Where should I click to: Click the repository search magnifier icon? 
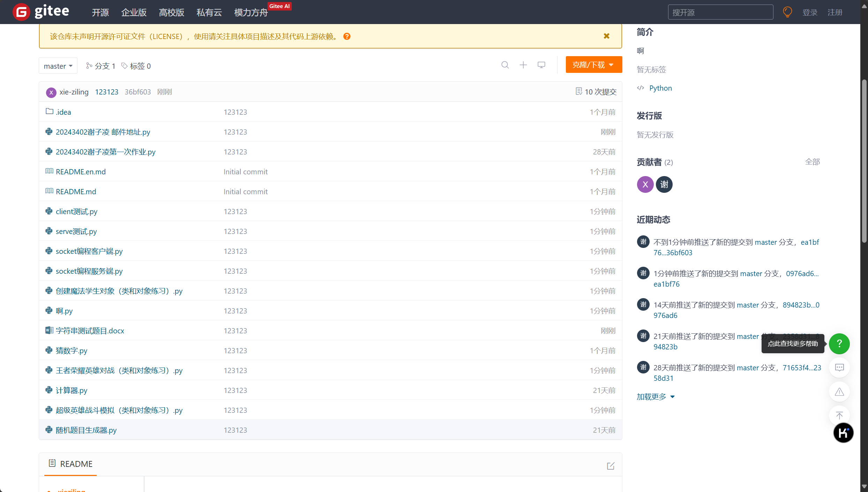point(505,65)
